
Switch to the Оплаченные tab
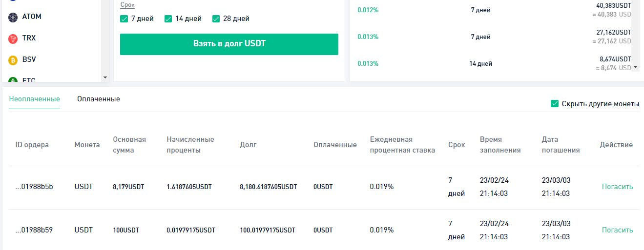[x=99, y=99]
